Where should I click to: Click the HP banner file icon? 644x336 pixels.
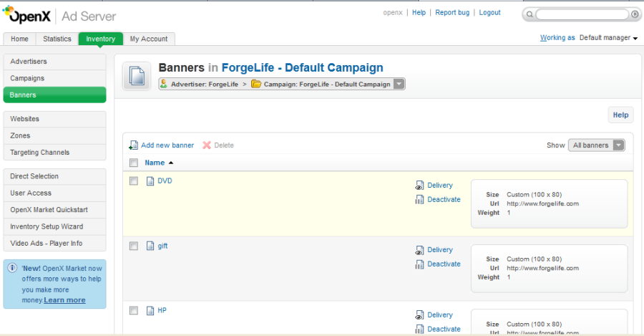point(150,310)
